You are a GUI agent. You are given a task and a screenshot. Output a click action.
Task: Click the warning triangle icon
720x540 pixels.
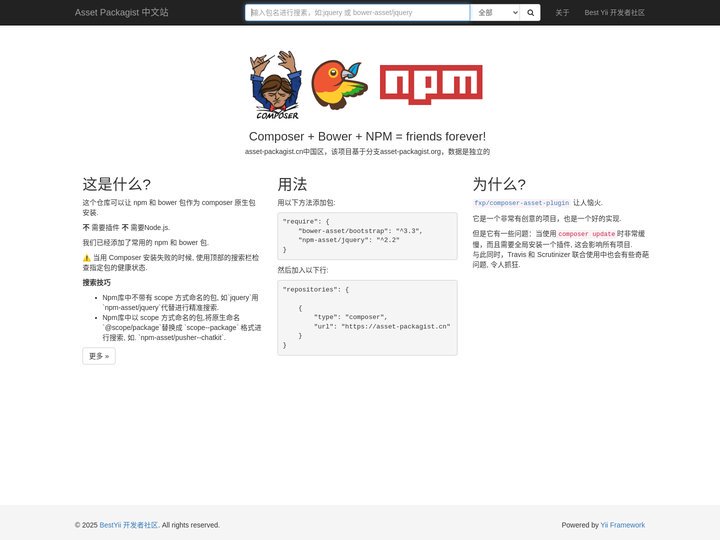pyautogui.click(x=86, y=258)
